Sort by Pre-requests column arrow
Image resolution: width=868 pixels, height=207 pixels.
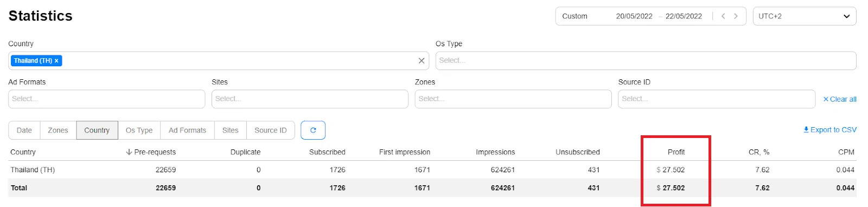(129, 152)
